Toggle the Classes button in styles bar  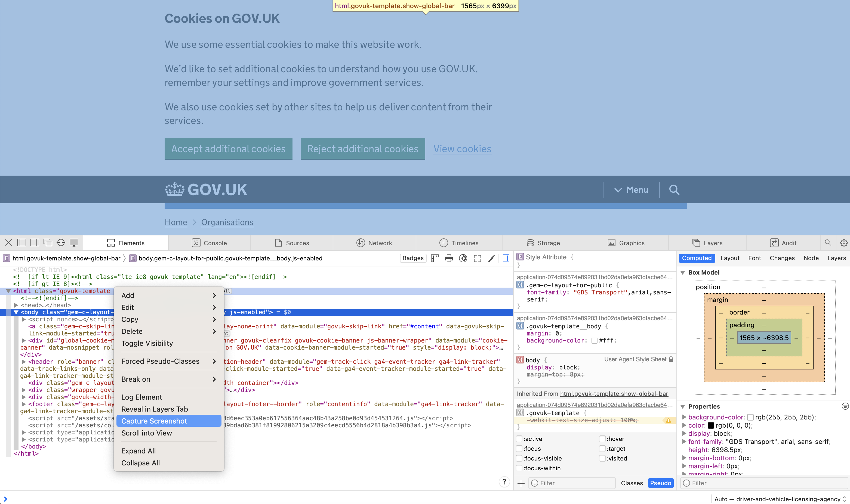tap(632, 483)
